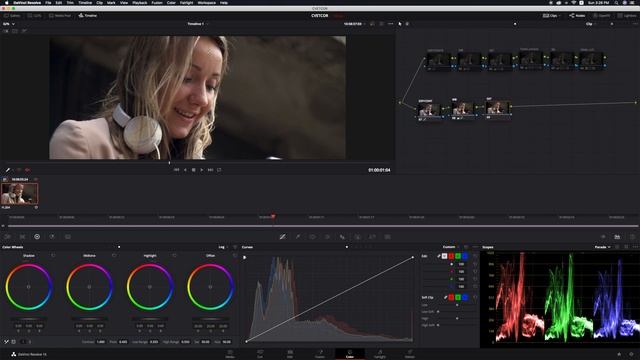Open the Qualifier palette
This screenshot has width=640, height=360.
(298, 237)
